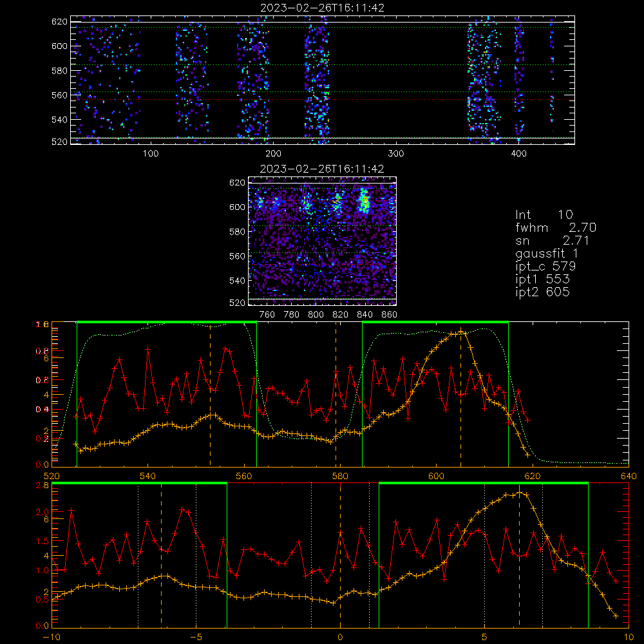The image size is (644, 644).
Task: Click right thick green bar atop third plot
Action: coord(435,323)
